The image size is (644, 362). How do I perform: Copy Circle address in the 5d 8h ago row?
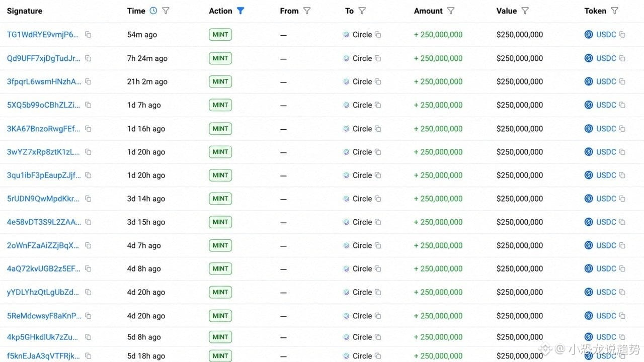(x=378, y=337)
